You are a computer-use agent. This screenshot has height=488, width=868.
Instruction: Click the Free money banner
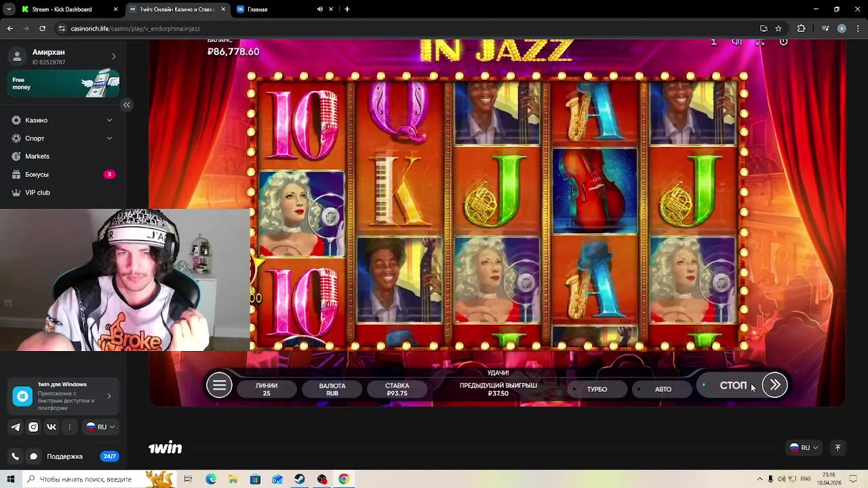pos(64,83)
